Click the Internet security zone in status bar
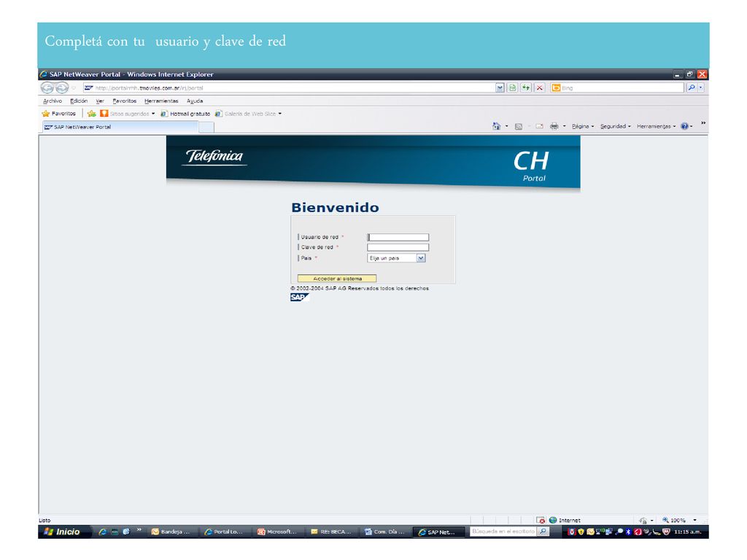 click(x=565, y=520)
